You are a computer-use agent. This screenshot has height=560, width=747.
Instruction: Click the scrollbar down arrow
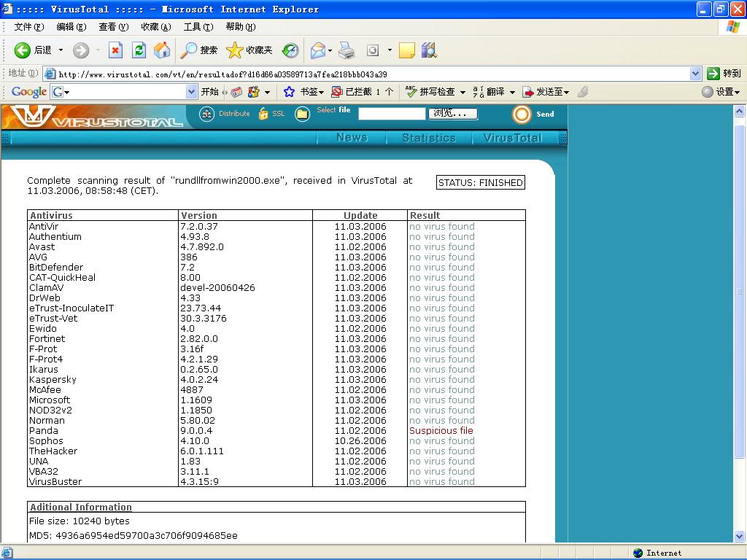(739, 536)
